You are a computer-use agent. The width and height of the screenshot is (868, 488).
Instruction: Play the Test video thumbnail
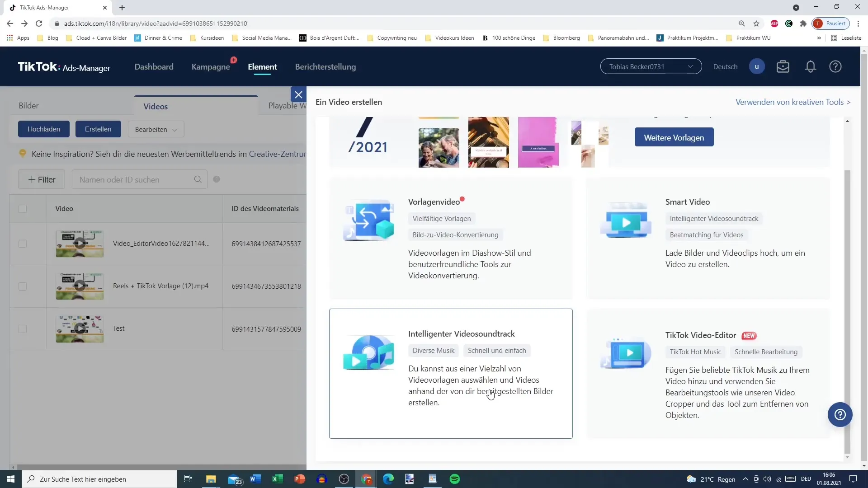tap(80, 329)
